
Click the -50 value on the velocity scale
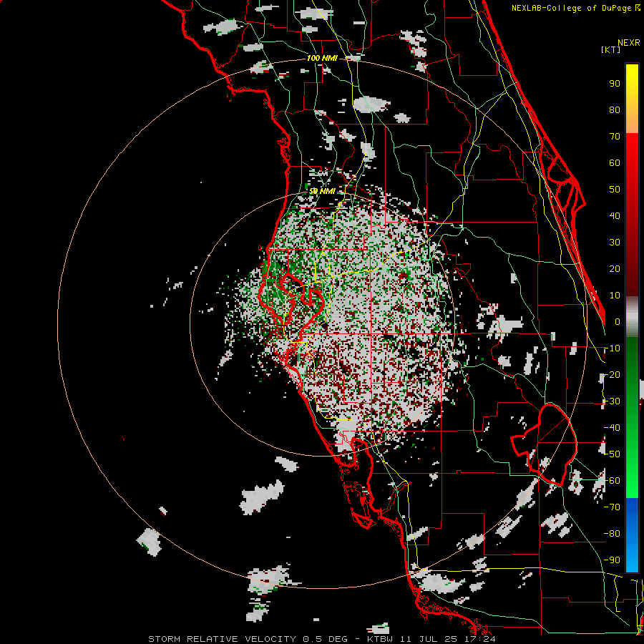612,454
